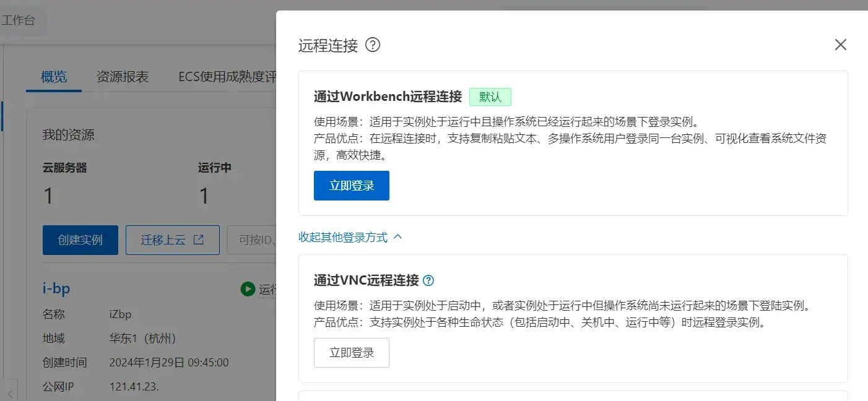Click the 云服务器 count label
The width and height of the screenshot is (868, 401).
tap(64, 168)
